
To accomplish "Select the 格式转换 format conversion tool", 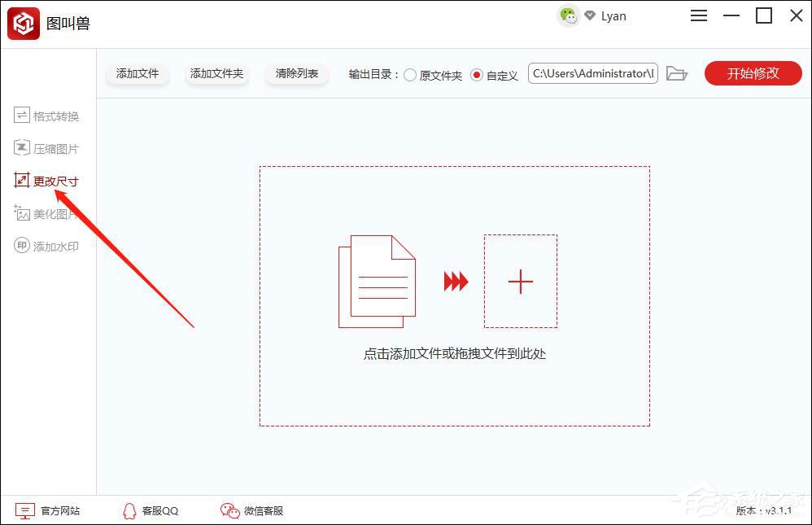I will 47,115.
